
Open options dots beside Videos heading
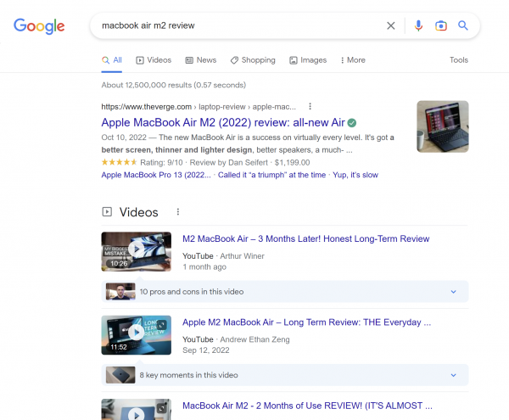pyautogui.click(x=178, y=212)
